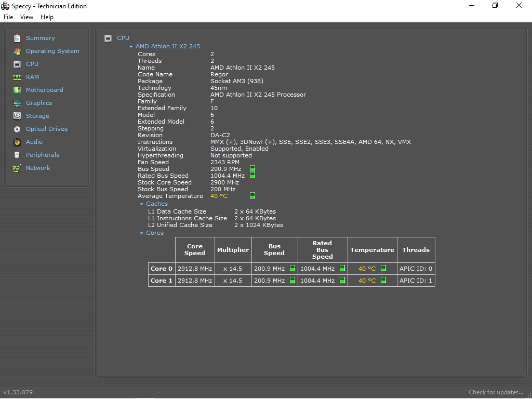Click Core 0 temperature green indicator
The width and height of the screenshot is (532, 399).
pos(383,269)
